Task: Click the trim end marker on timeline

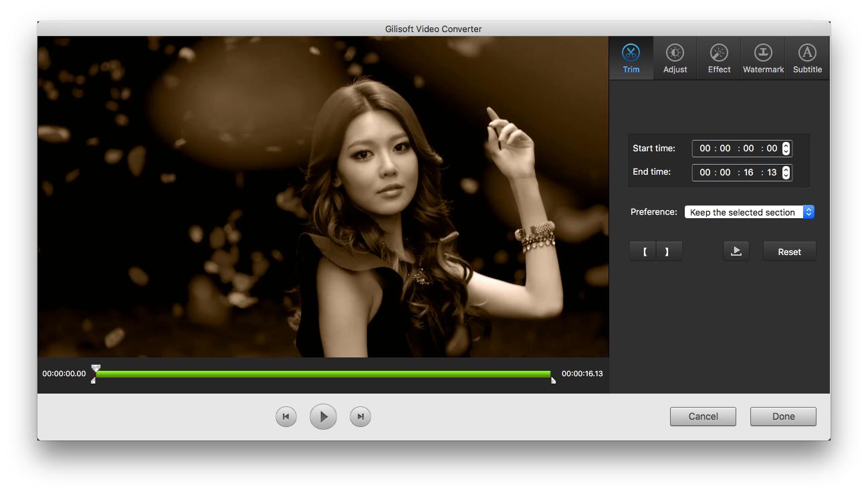Action: pyautogui.click(x=553, y=380)
